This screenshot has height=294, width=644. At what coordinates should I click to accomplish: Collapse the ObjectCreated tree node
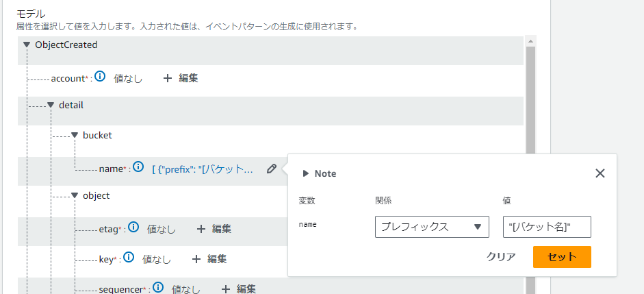[x=27, y=45]
